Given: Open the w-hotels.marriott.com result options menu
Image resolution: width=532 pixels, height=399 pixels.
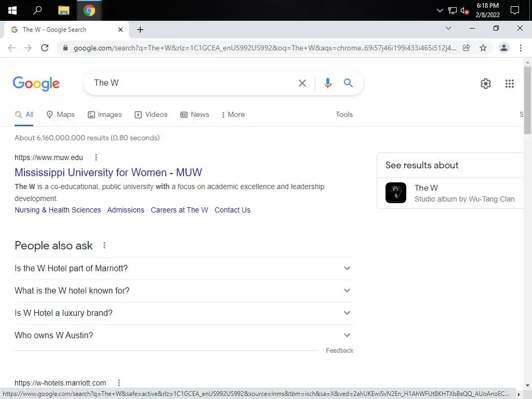Looking at the screenshot, I should [119, 383].
